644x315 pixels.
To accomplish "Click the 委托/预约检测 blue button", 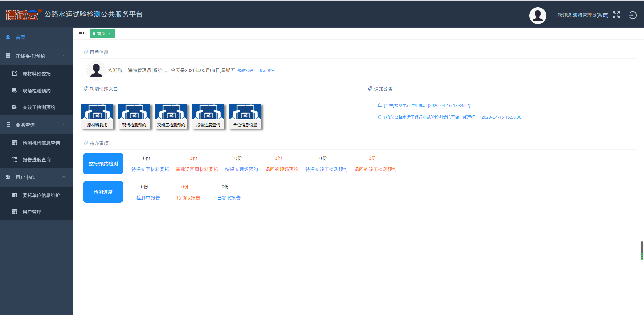I will pos(103,164).
